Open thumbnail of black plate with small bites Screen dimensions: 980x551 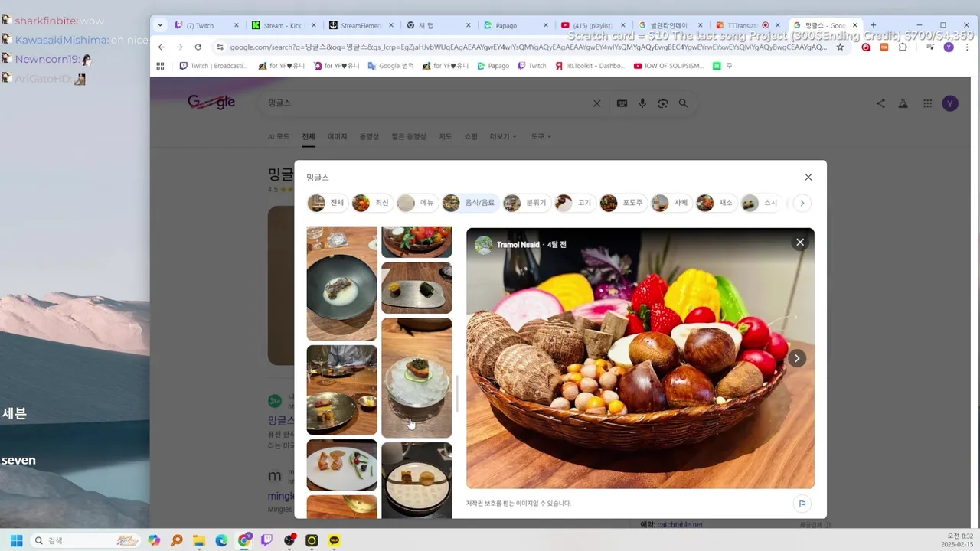416,481
